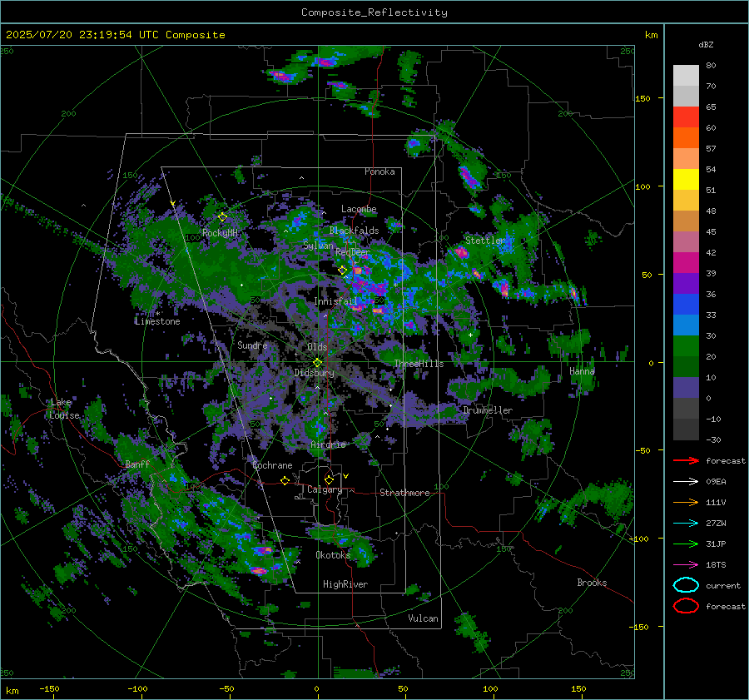The height and width of the screenshot is (700, 749).
Task: Click the Okotoks label
Action: 333,554
